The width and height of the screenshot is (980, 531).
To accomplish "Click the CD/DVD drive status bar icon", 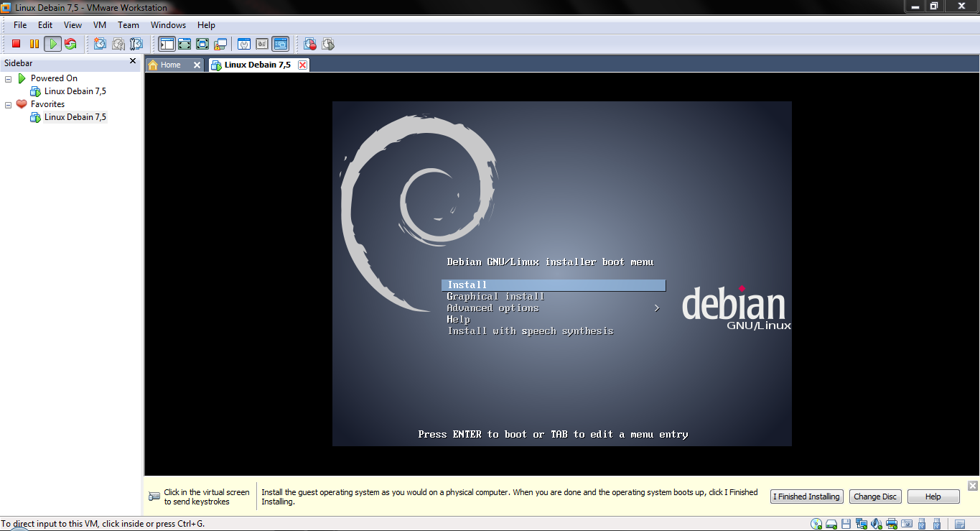I will [816, 524].
